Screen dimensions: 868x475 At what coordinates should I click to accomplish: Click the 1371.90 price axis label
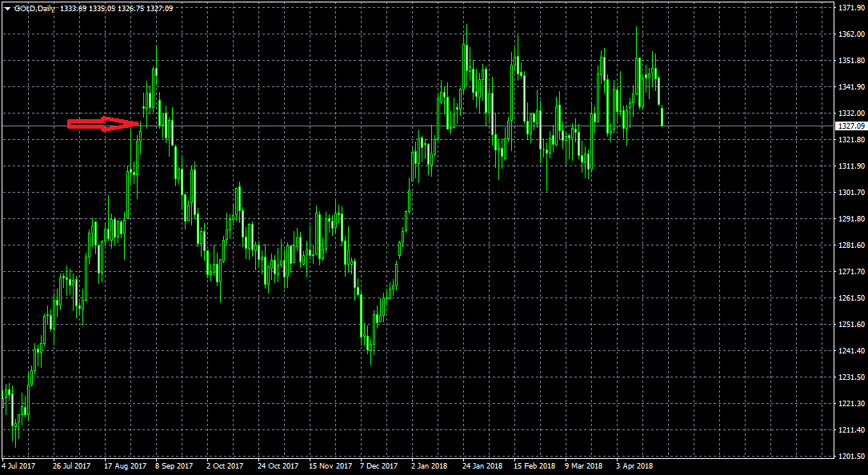(x=851, y=8)
